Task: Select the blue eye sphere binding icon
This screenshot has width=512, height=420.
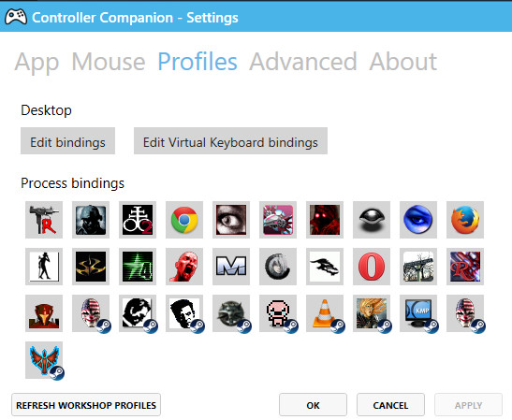Action: point(418,220)
